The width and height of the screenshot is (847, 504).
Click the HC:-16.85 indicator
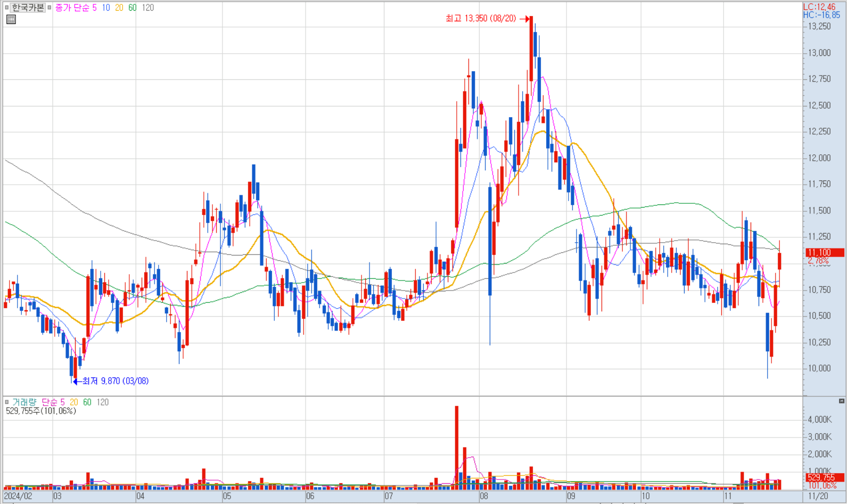tap(821, 15)
